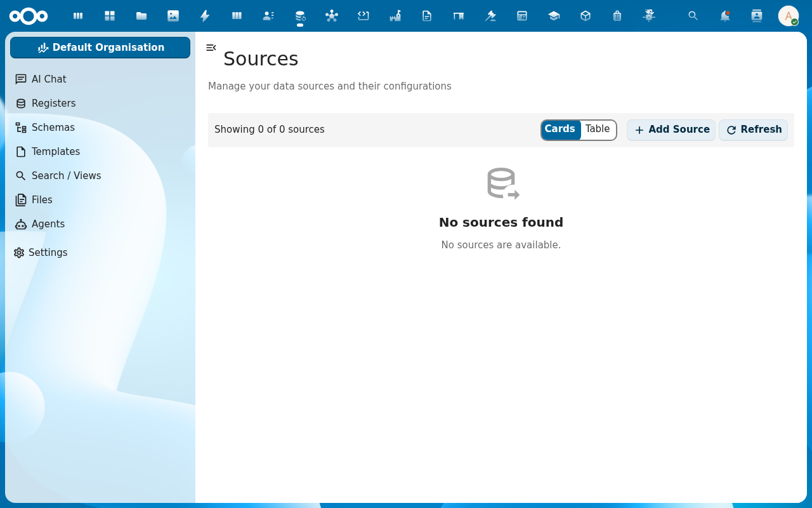The height and width of the screenshot is (508, 812).
Task: Open the Files folder app in top bar
Action: pyautogui.click(x=141, y=16)
